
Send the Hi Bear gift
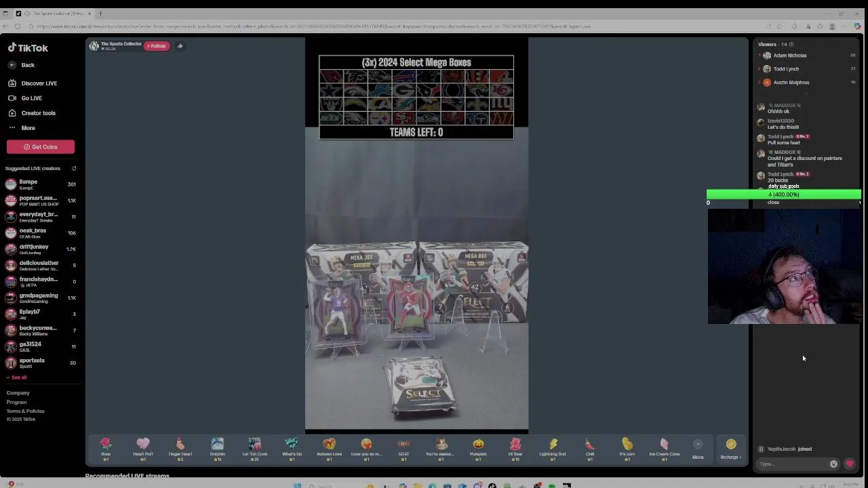[x=515, y=449]
